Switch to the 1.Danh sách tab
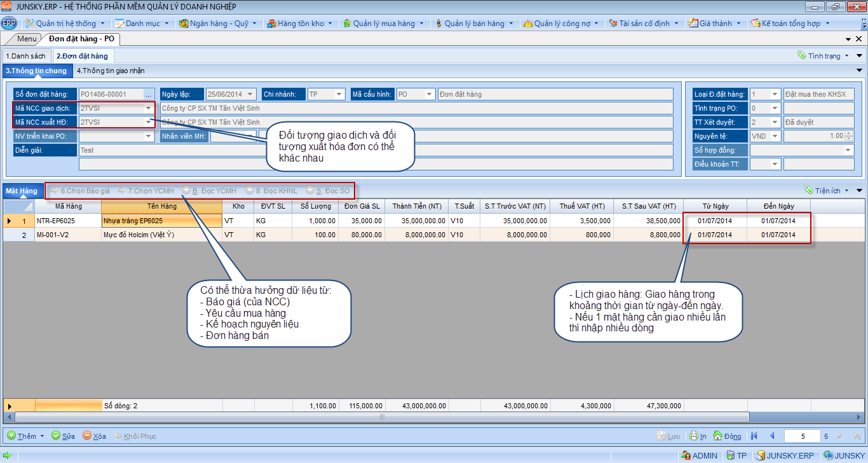The width and height of the screenshot is (868, 463). (x=25, y=56)
